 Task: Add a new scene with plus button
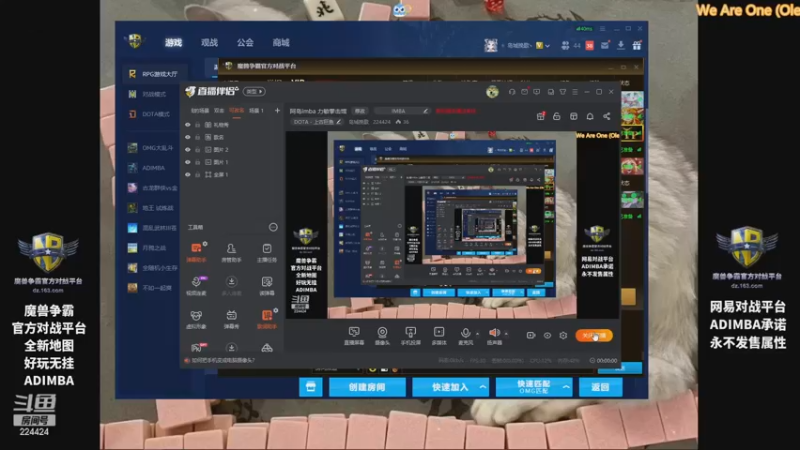tap(277, 110)
